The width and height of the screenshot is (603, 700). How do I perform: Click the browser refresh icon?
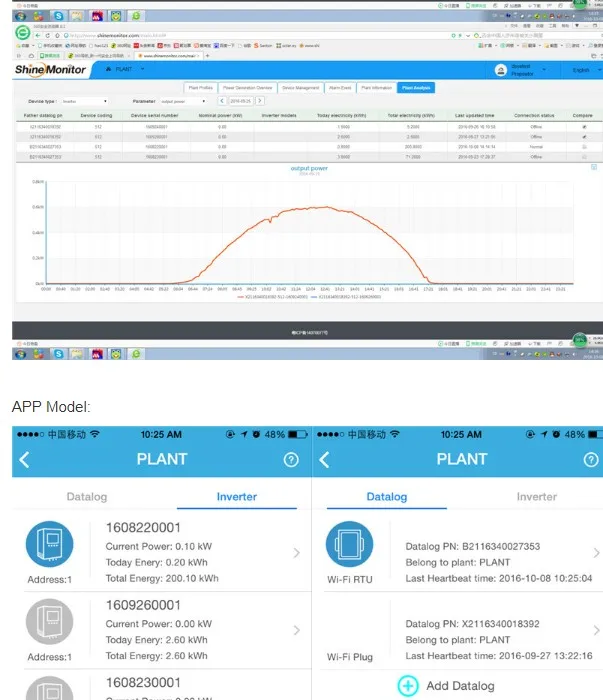click(x=48, y=35)
